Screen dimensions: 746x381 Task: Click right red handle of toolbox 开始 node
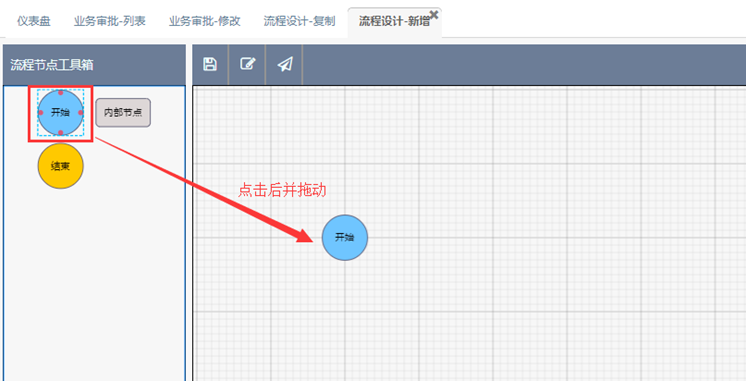click(80, 113)
